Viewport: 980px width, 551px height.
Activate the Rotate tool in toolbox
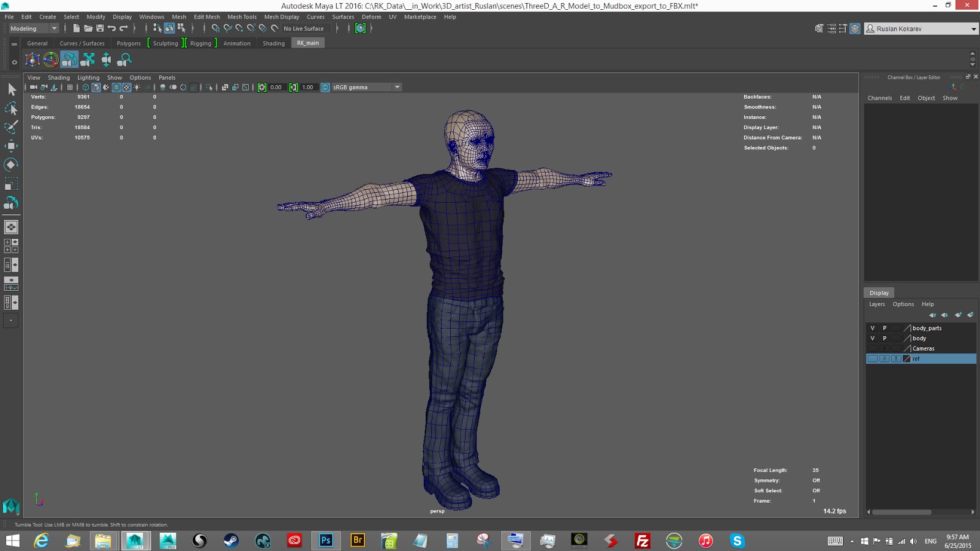coord(11,165)
